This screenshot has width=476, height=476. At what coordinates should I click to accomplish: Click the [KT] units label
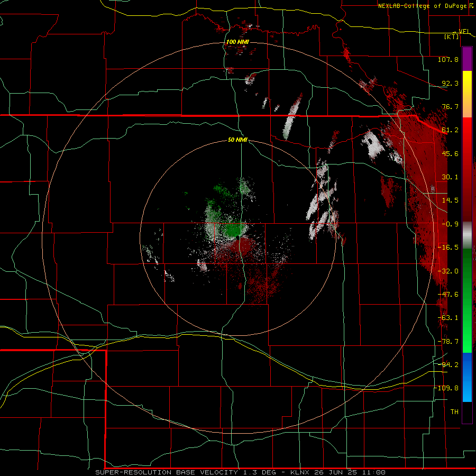pyautogui.click(x=452, y=36)
